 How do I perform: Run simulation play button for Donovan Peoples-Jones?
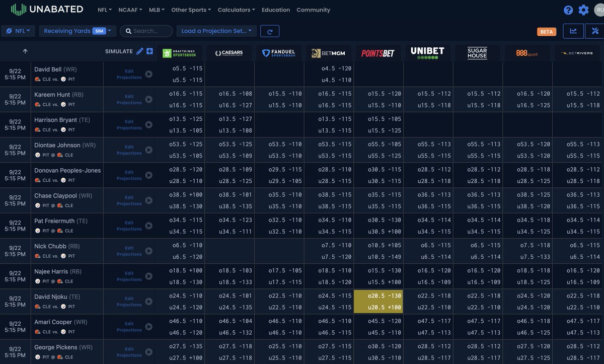(148, 175)
